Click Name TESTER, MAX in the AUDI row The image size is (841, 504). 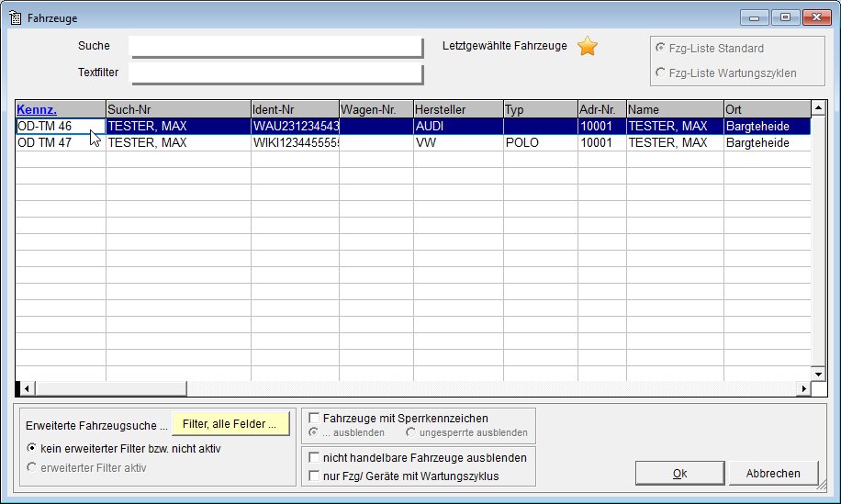point(675,126)
